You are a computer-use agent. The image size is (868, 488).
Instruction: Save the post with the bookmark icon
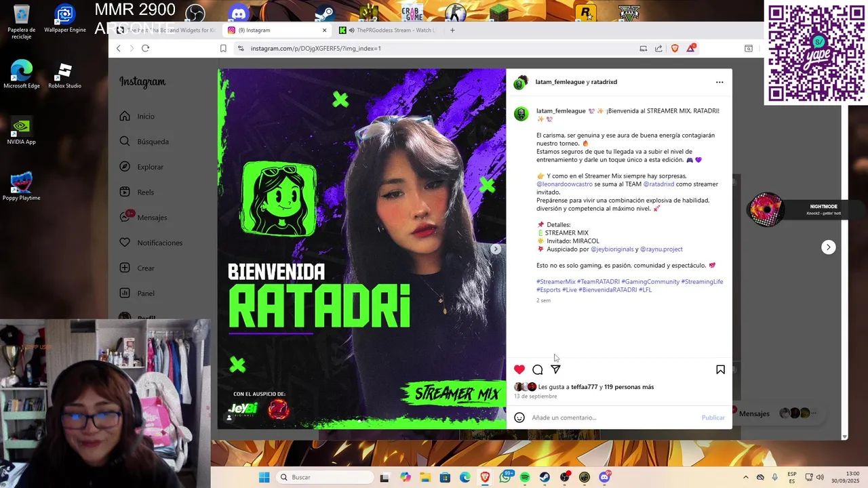[x=720, y=369]
